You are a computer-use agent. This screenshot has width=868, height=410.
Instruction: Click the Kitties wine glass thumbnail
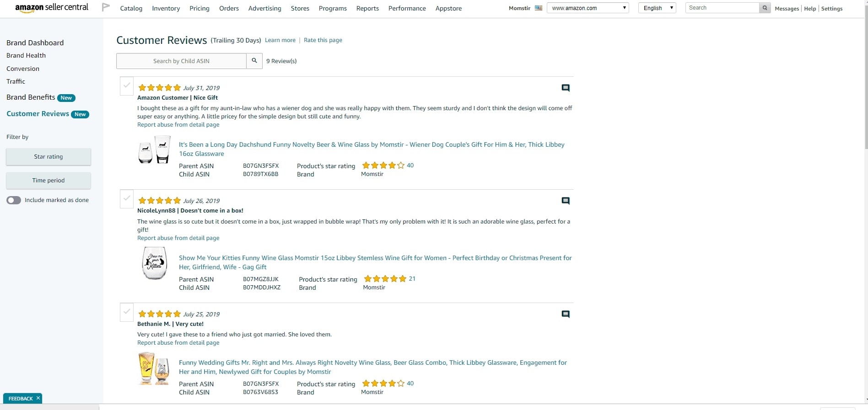(154, 263)
